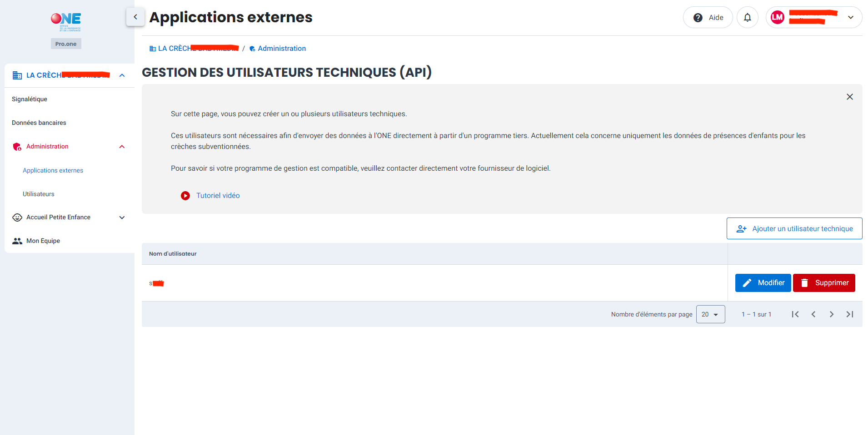
Task: Collapse sidebar with the back arrow
Action: tap(135, 17)
